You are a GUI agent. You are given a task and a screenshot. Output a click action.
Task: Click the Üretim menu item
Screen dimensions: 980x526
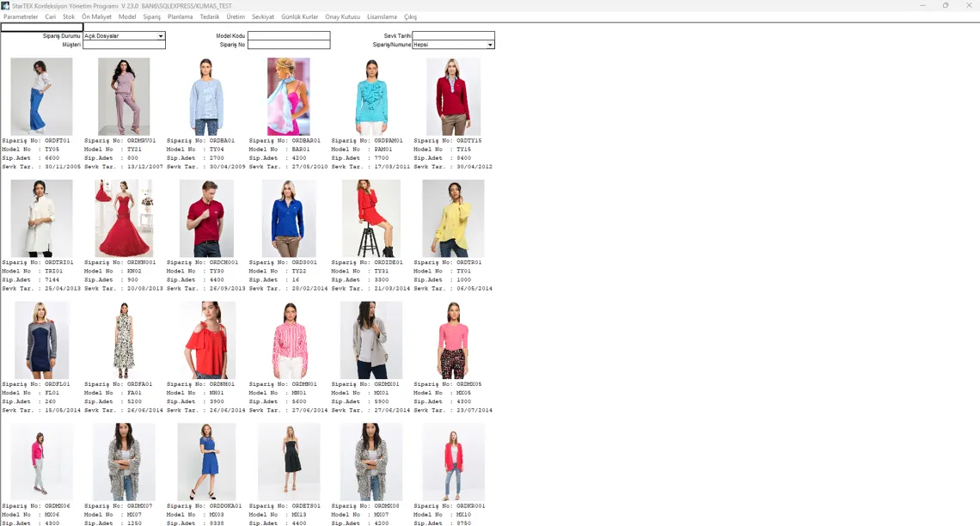[x=236, y=17]
